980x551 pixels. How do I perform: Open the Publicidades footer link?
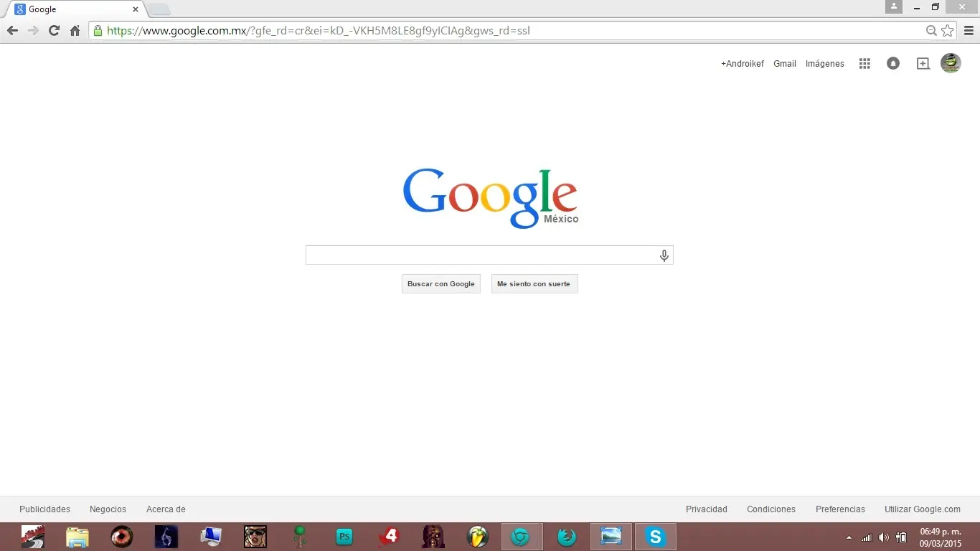(x=45, y=509)
